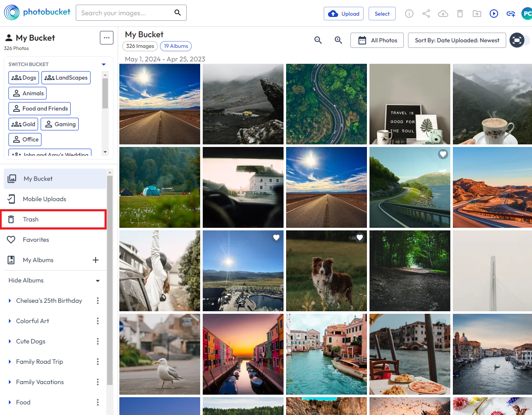532x415 pixels.
Task: Toggle the heart on the dog photo
Action: 360,238
